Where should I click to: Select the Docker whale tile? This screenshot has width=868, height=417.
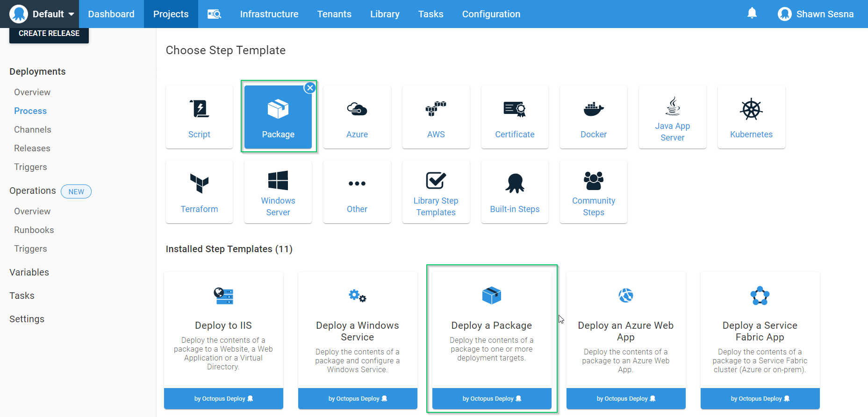[593, 117]
